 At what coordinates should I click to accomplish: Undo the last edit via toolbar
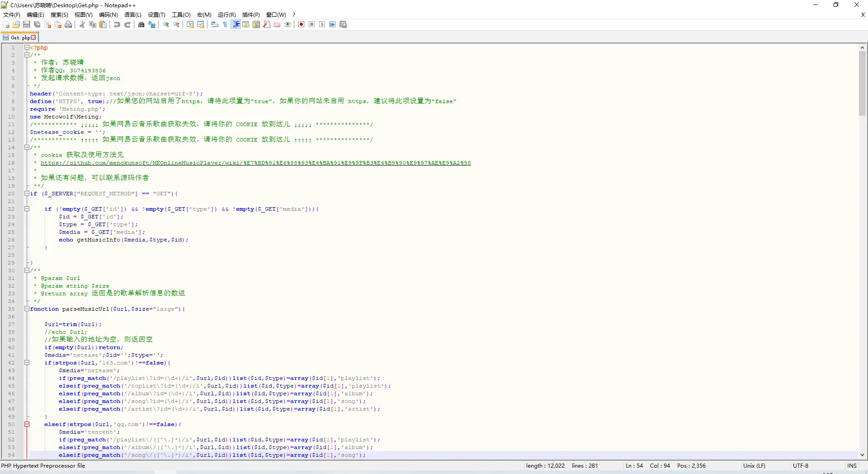coord(117,24)
